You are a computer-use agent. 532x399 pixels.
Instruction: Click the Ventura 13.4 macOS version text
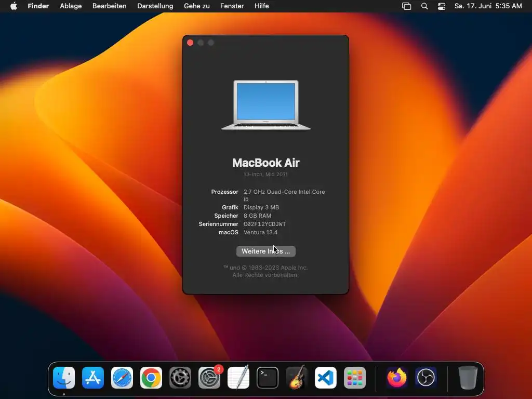coord(261,232)
